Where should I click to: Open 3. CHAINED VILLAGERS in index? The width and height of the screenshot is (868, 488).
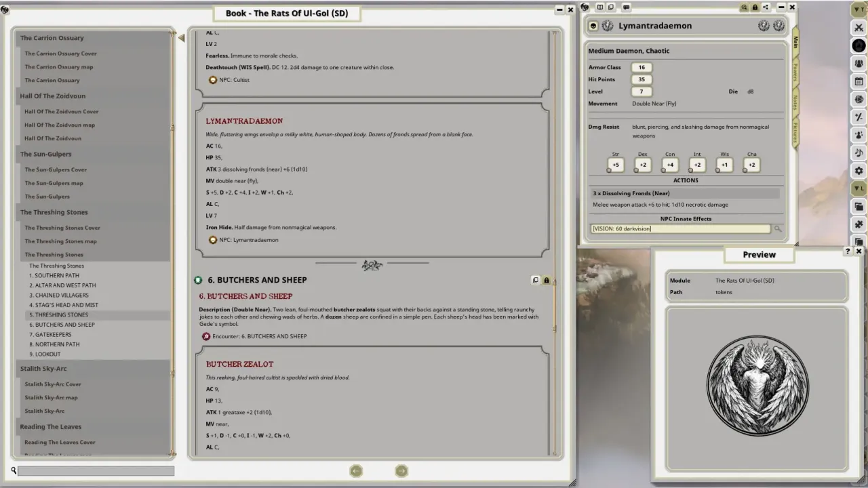pos(58,296)
